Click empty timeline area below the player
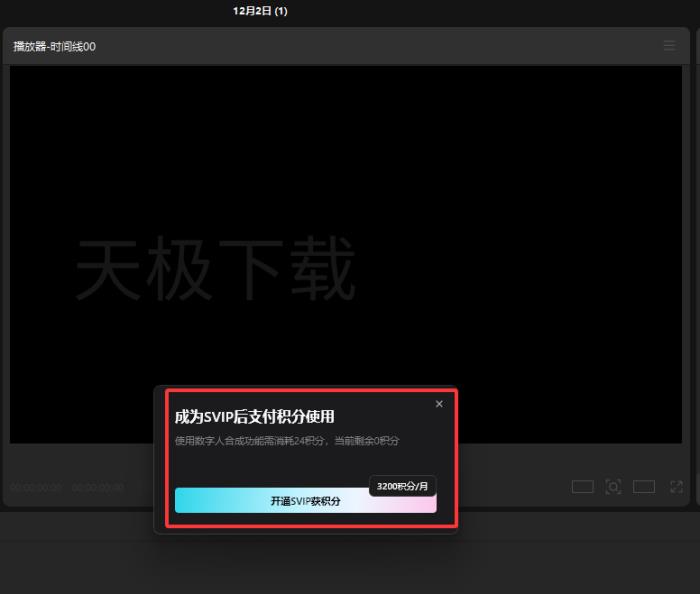 [350, 560]
